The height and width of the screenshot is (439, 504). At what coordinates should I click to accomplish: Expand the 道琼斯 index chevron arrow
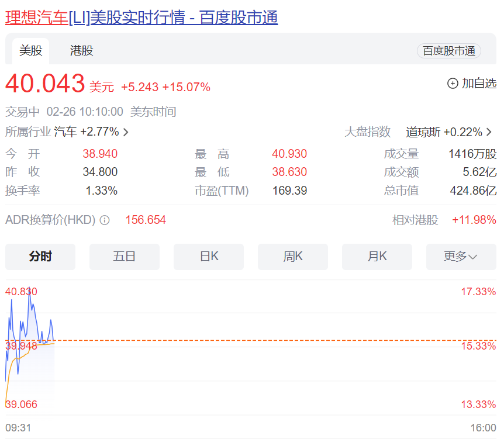click(x=489, y=132)
